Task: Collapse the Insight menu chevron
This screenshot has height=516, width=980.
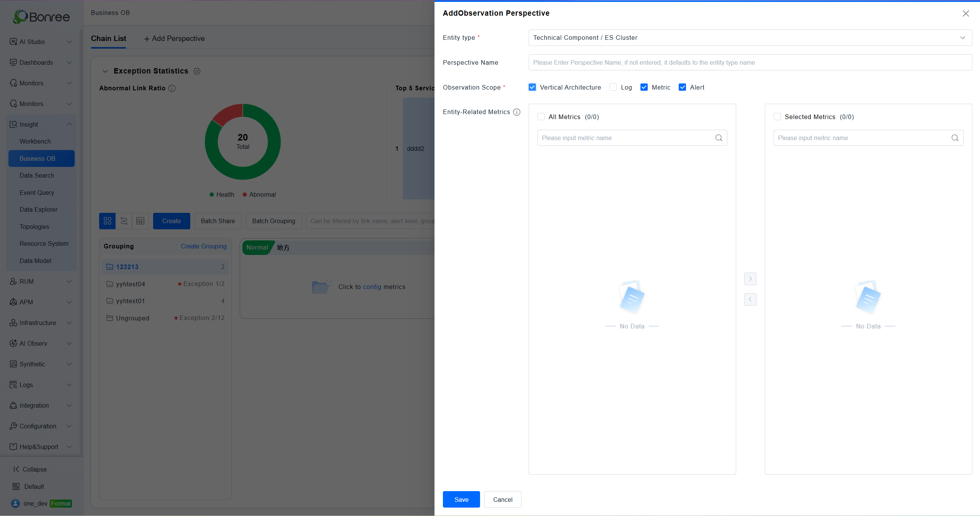Action: click(x=69, y=124)
